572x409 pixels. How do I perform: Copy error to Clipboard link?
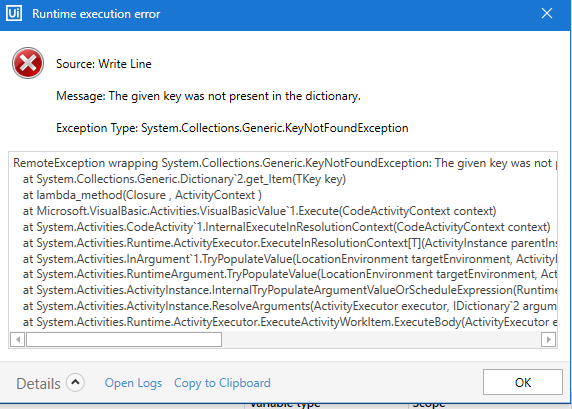click(x=222, y=383)
